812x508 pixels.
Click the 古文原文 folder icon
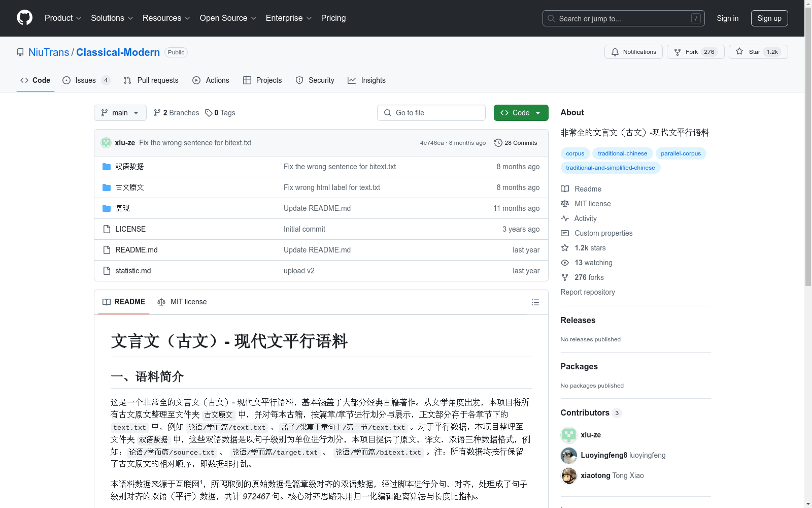[x=107, y=187]
